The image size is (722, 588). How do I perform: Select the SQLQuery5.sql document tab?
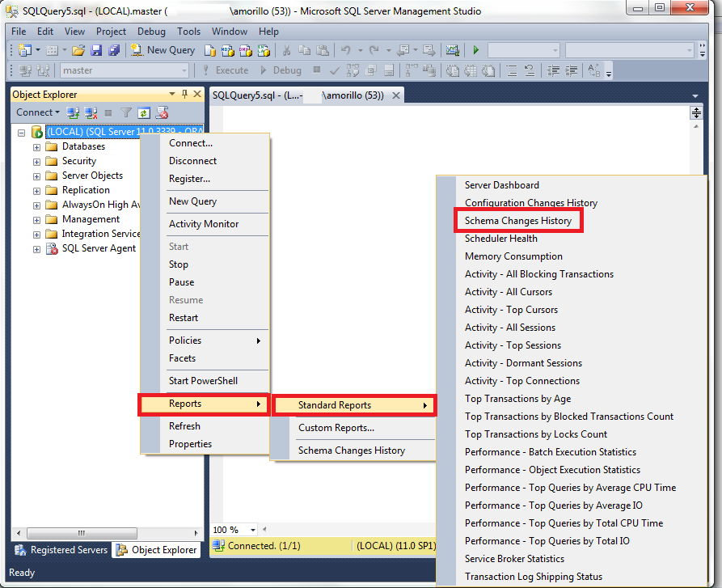298,95
